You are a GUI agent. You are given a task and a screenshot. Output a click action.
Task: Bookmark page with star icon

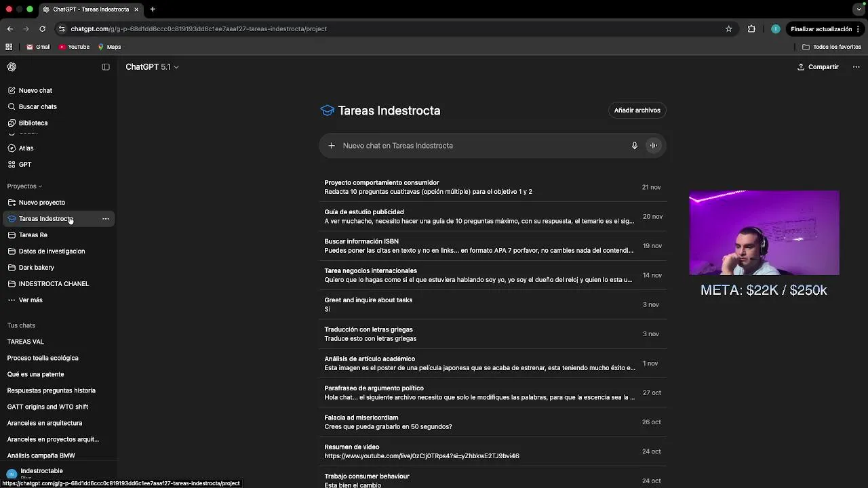[729, 29]
